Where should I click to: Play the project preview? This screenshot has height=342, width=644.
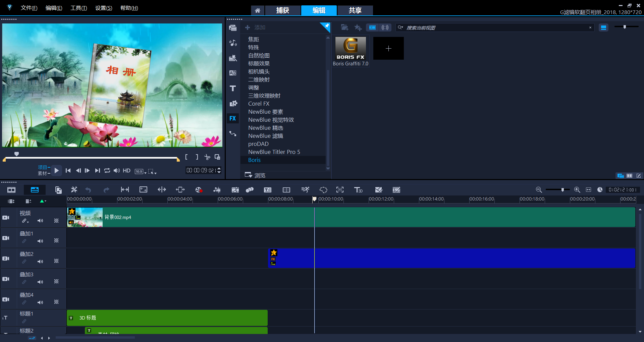coord(57,171)
